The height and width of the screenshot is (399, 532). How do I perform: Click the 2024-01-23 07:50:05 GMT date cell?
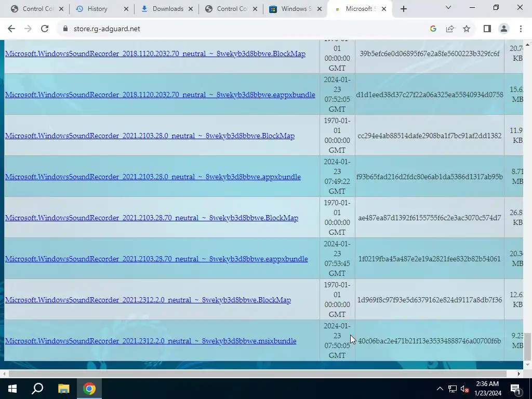(x=337, y=341)
